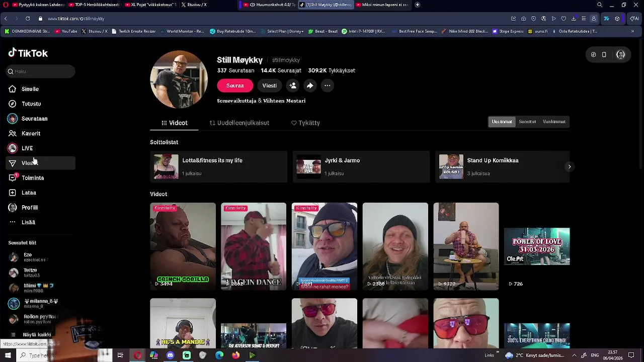This screenshot has width=644, height=362.
Task: Open the Power of Love 31.03.2026 video
Action: [x=537, y=246]
